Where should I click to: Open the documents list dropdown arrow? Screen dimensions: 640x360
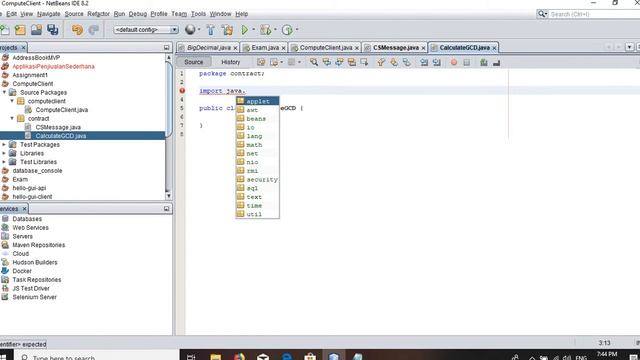(x=629, y=47)
